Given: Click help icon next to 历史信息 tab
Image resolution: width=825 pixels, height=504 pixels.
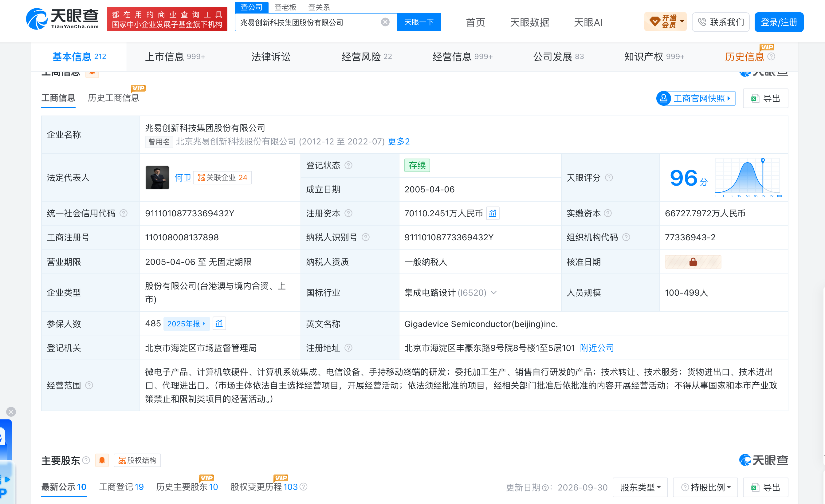Looking at the screenshot, I should point(771,57).
